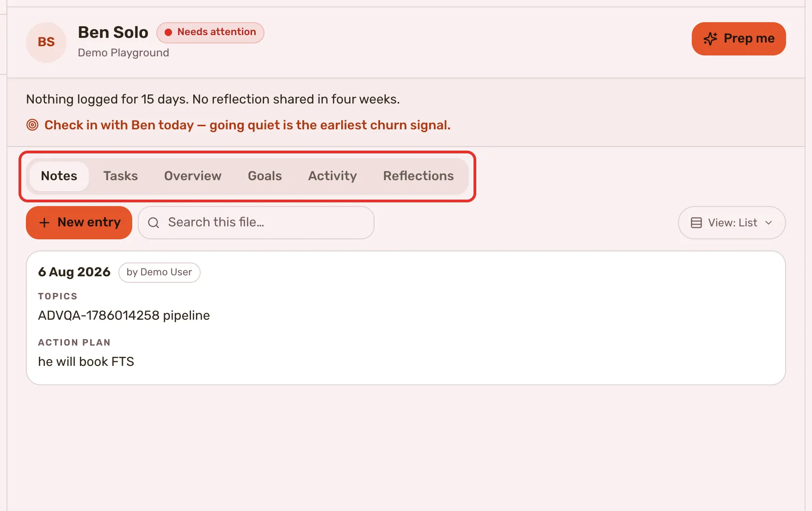812x511 pixels.
Task: Switch to the Tasks tab
Action: coord(121,176)
